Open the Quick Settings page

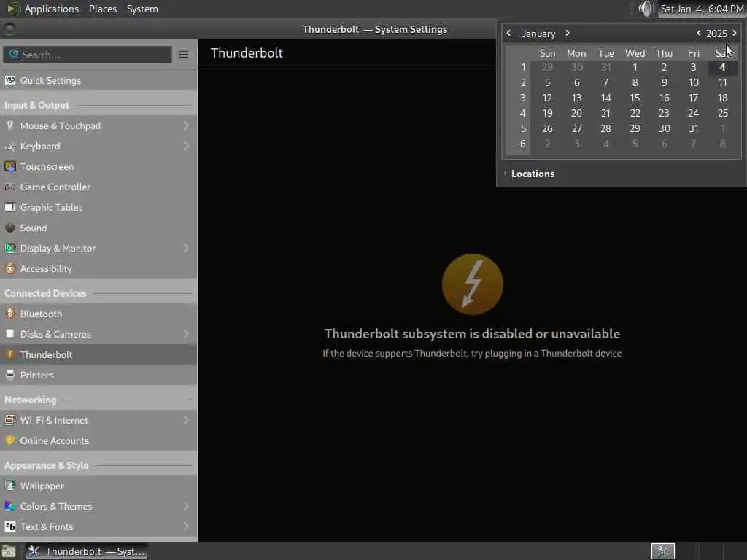[98, 80]
